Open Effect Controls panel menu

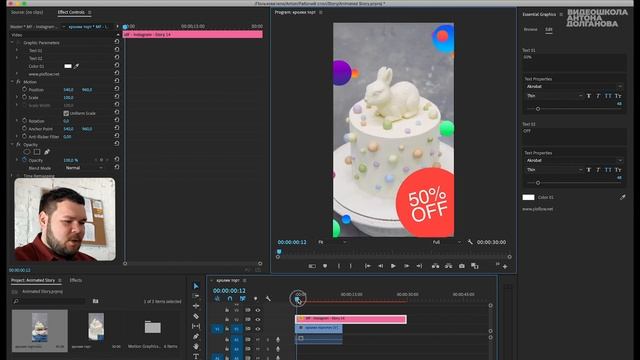point(90,13)
